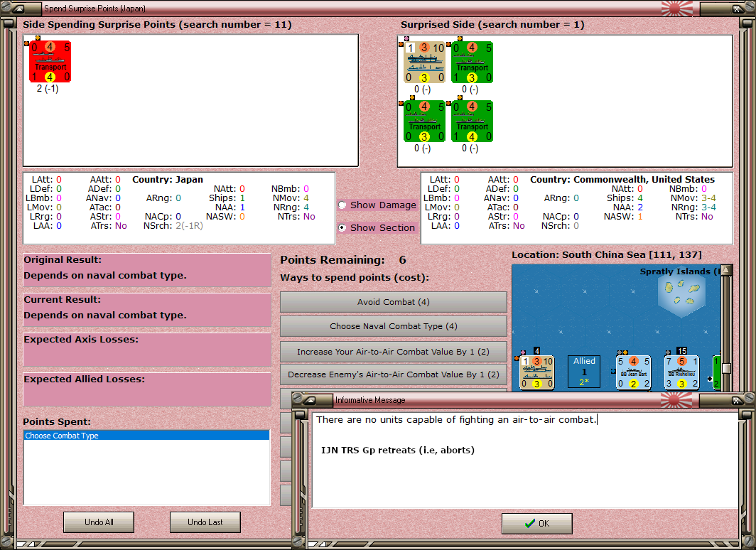The image size is (756, 550).
Task: Close the Spend Surprise Points window
Action: (x=738, y=9)
